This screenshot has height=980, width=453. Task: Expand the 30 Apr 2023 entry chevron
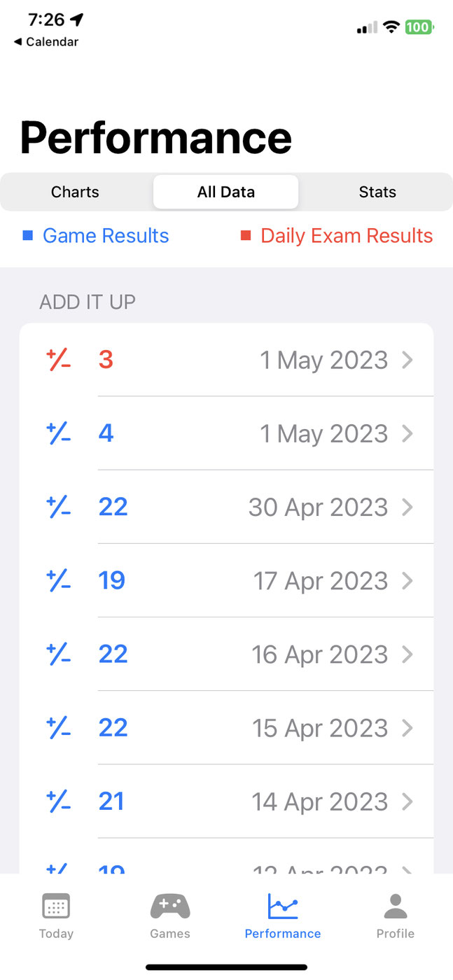tap(407, 507)
